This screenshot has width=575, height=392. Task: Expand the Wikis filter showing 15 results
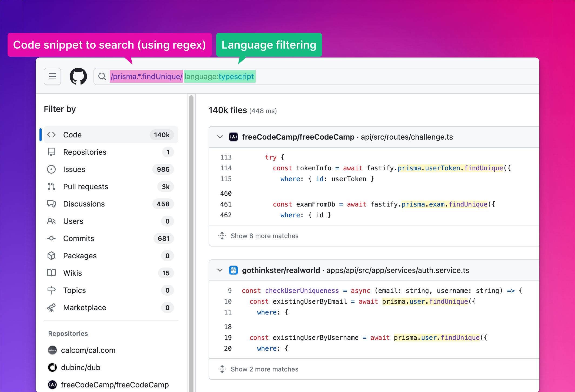click(x=72, y=273)
